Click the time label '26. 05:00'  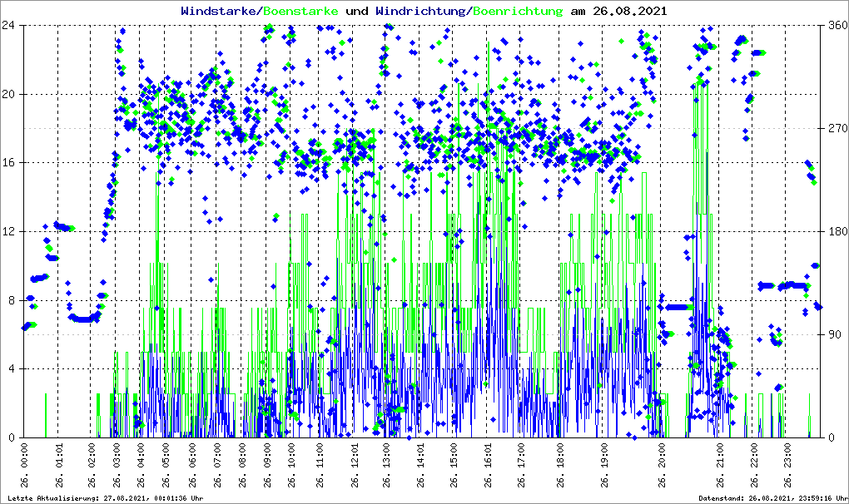pyautogui.click(x=165, y=466)
